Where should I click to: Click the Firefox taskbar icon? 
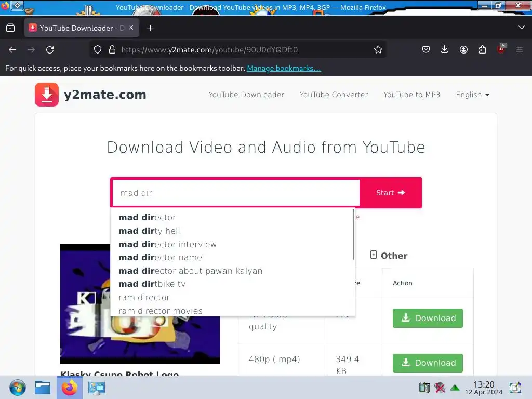tap(70, 388)
